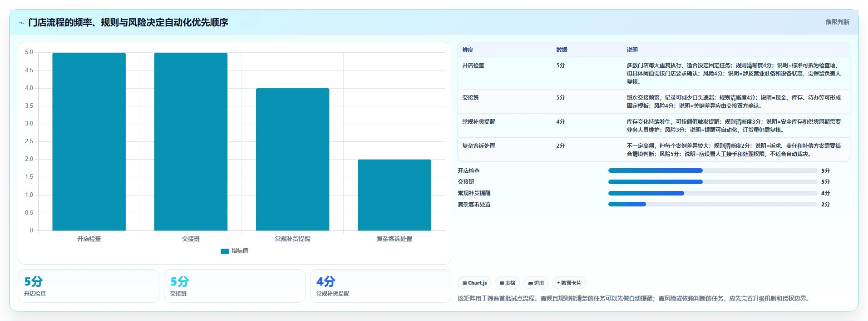Click the 进度 tag chip

[x=536, y=283]
